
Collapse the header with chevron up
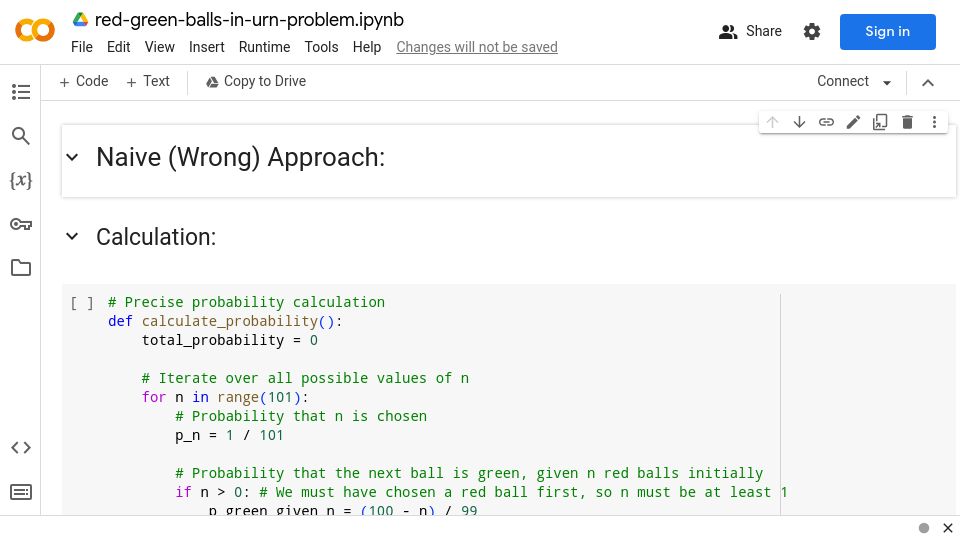pyautogui.click(x=928, y=82)
